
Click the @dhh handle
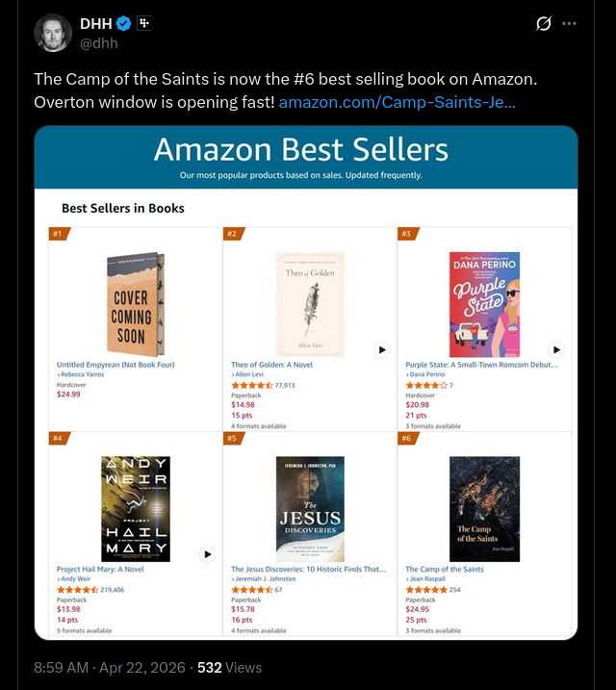pos(98,43)
